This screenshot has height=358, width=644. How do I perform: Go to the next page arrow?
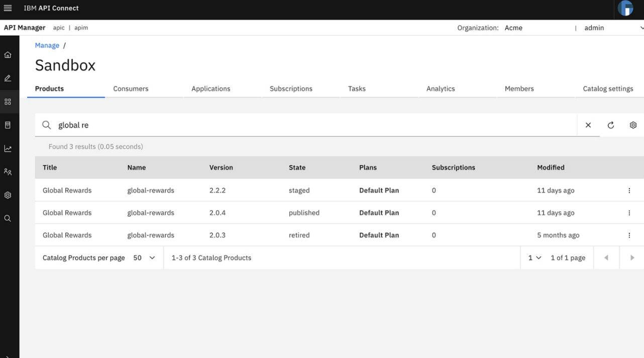632,258
